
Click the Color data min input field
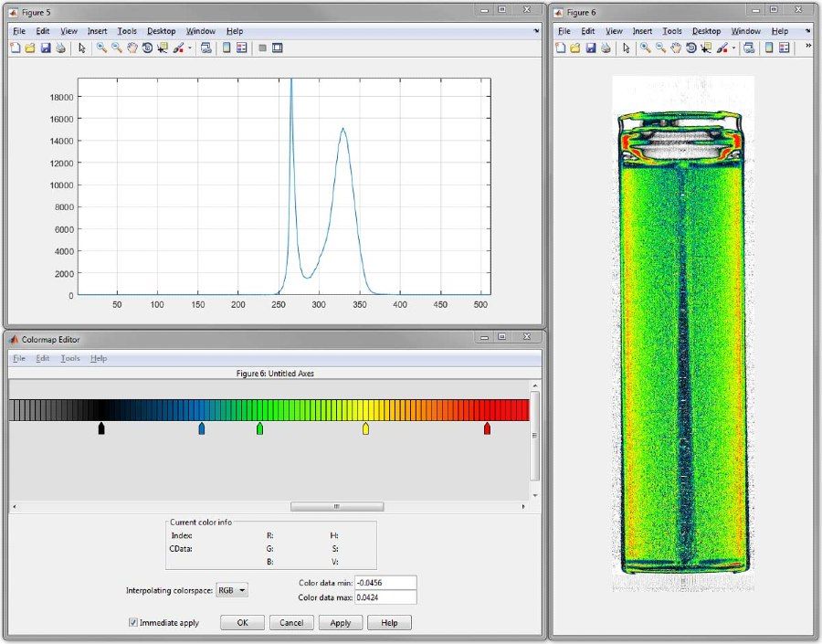[x=385, y=583]
